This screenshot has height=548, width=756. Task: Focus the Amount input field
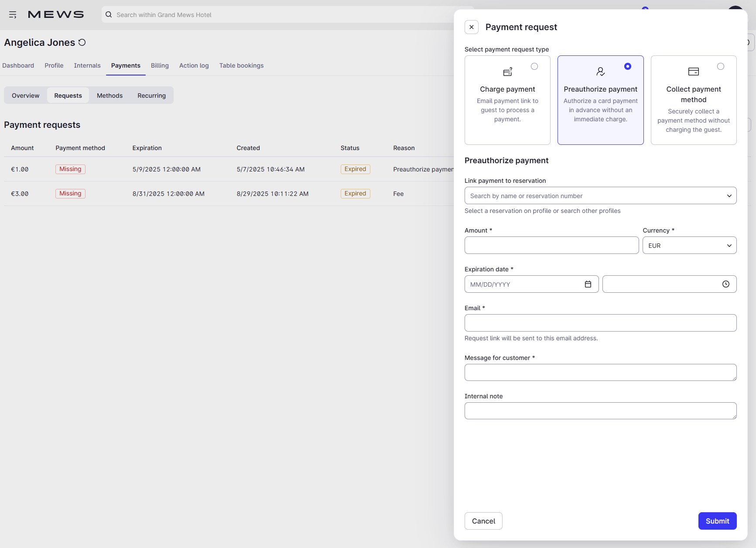[x=552, y=245]
